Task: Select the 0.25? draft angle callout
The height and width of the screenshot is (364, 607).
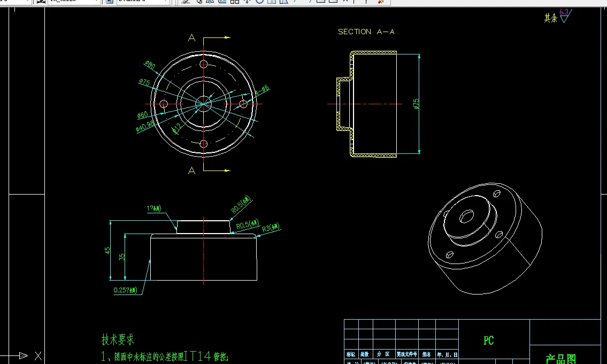Action: click(126, 290)
